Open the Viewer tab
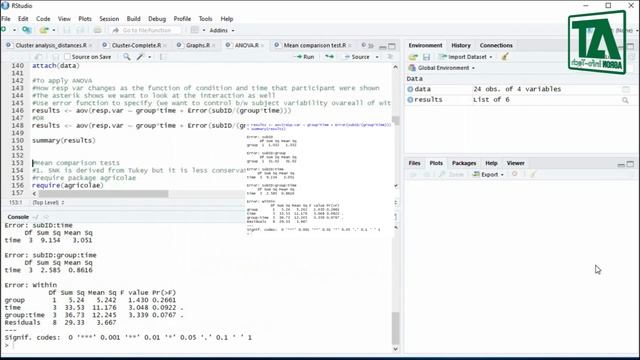This screenshot has height=360, width=640. tap(516, 163)
